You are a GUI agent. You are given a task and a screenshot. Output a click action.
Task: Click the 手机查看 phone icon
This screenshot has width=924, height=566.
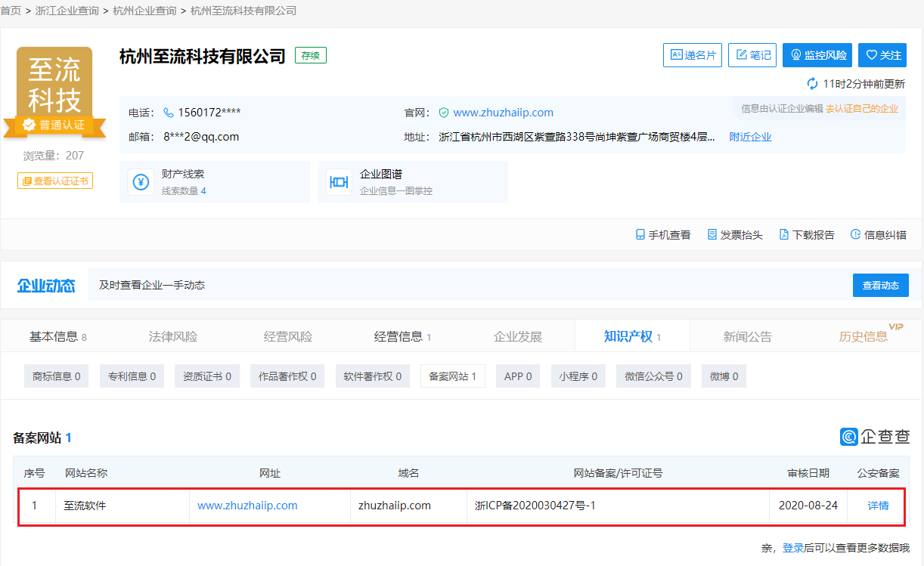[x=640, y=235]
